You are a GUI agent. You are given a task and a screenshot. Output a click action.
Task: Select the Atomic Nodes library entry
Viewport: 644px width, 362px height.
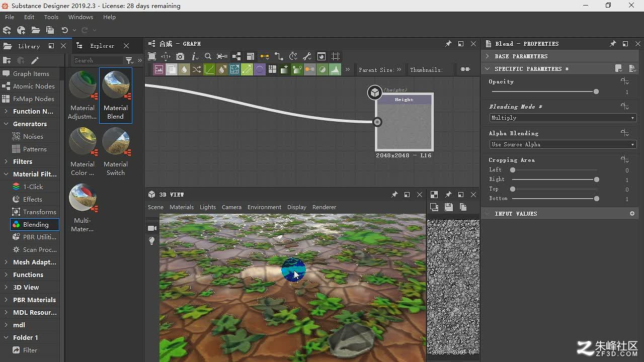(x=34, y=86)
